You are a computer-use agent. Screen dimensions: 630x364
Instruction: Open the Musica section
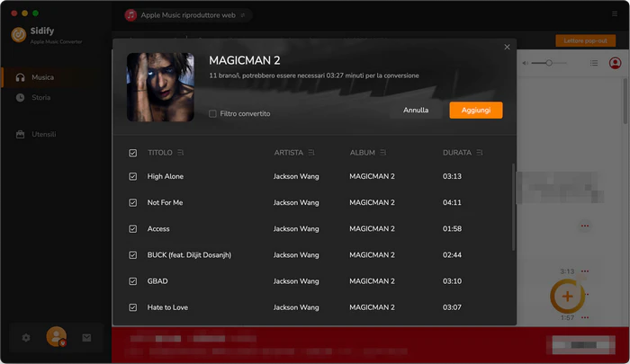[56, 77]
